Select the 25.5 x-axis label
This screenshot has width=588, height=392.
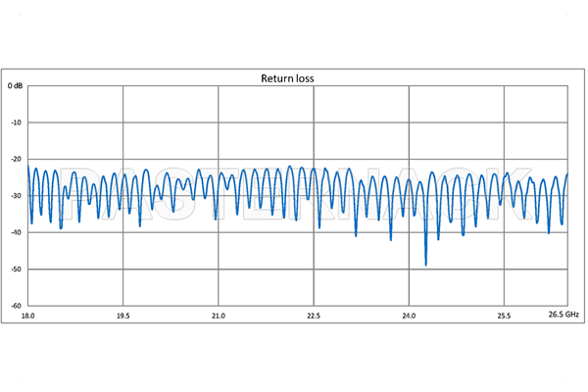tap(503, 317)
